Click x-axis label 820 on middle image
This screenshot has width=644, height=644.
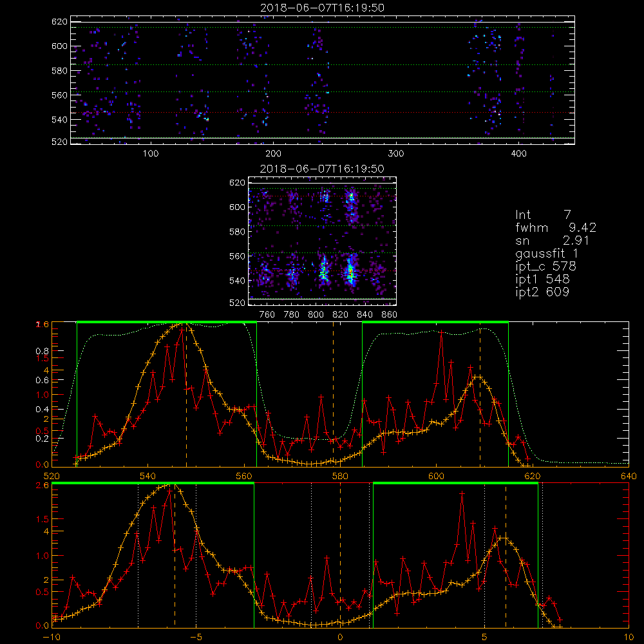(341, 315)
